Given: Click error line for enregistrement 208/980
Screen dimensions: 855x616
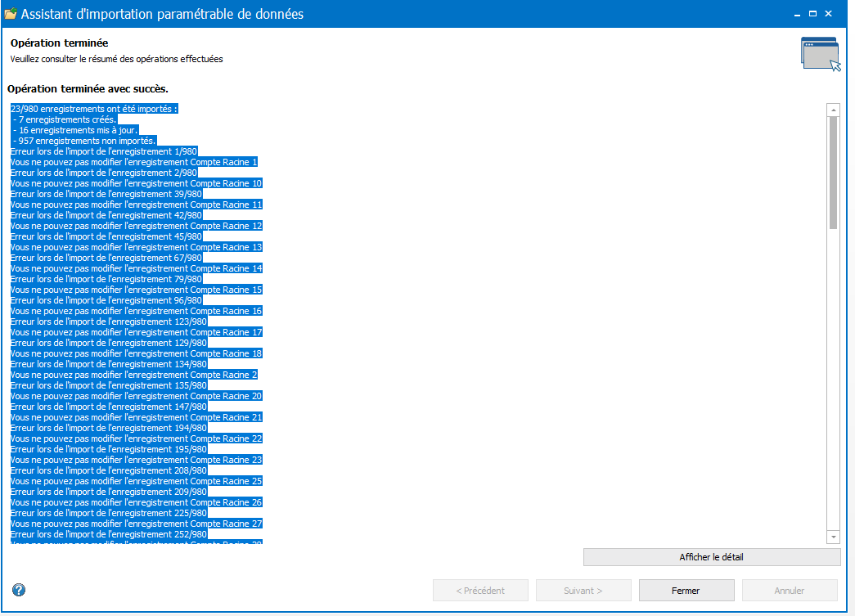Looking at the screenshot, I should [x=109, y=470].
